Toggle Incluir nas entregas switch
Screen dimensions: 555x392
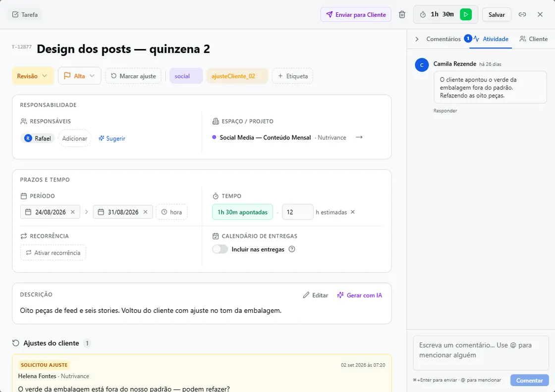click(x=220, y=249)
